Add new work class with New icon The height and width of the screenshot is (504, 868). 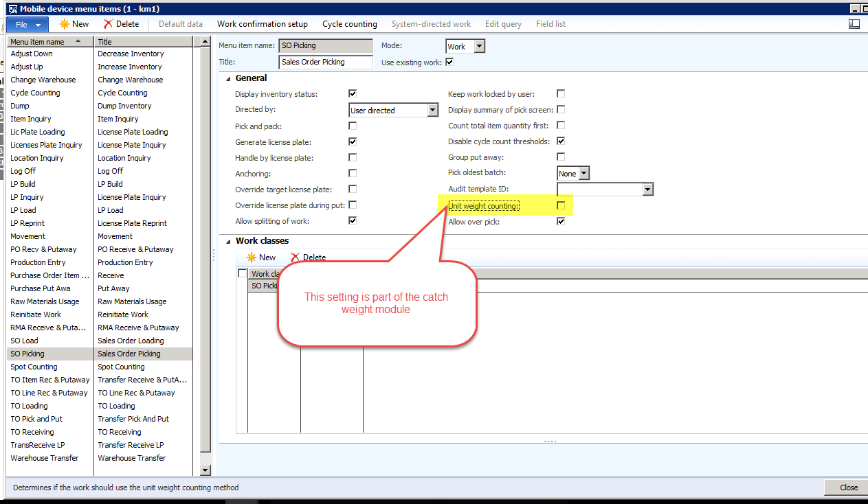tap(252, 257)
